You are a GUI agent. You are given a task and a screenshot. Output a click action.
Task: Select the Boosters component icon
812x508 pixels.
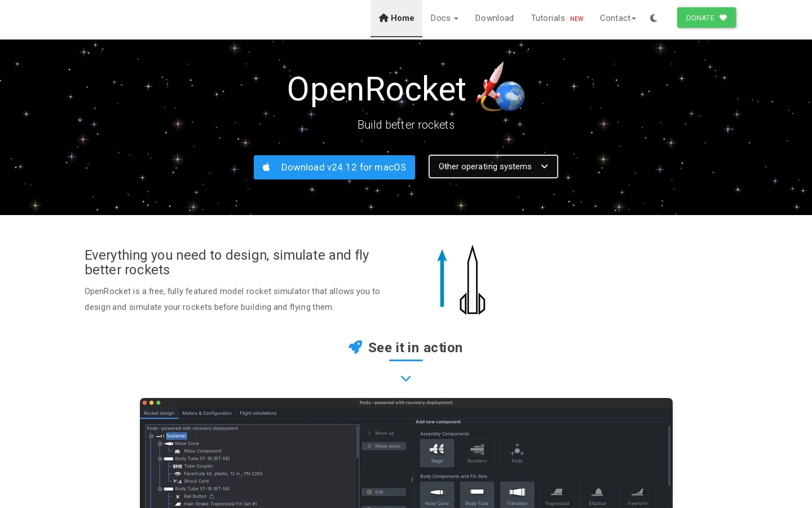tap(477, 453)
